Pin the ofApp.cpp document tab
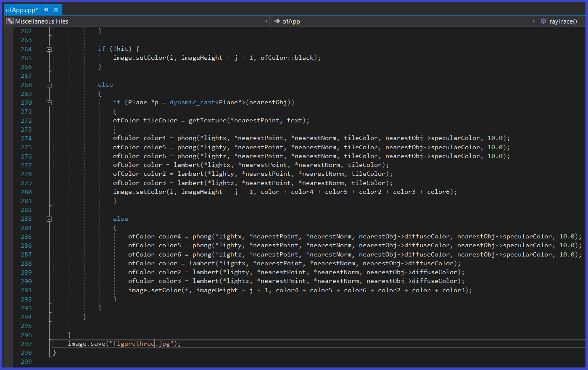 tap(46, 10)
